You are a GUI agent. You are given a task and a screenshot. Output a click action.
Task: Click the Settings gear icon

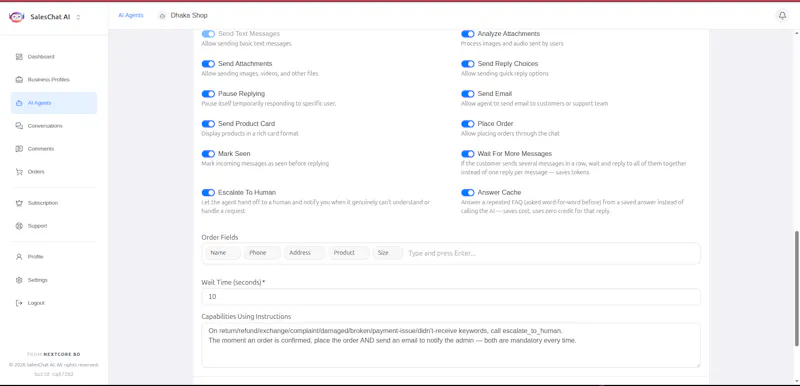pyautogui.click(x=19, y=280)
